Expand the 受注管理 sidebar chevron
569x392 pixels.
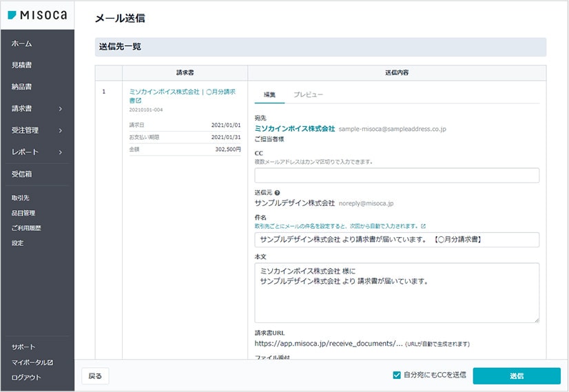(x=60, y=131)
